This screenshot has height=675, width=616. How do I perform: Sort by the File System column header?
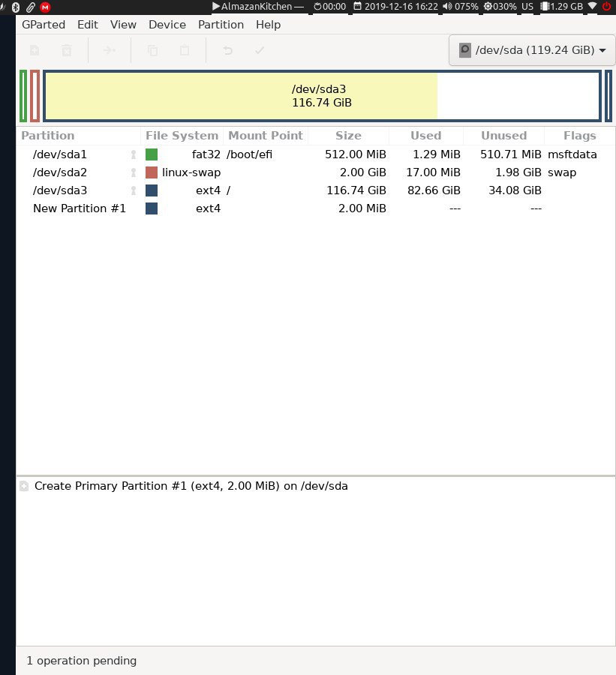click(x=182, y=136)
